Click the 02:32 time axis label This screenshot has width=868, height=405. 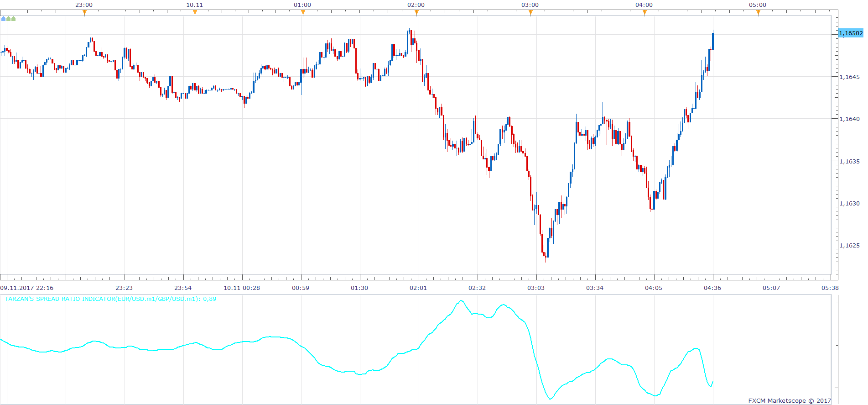click(x=477, y=288)
